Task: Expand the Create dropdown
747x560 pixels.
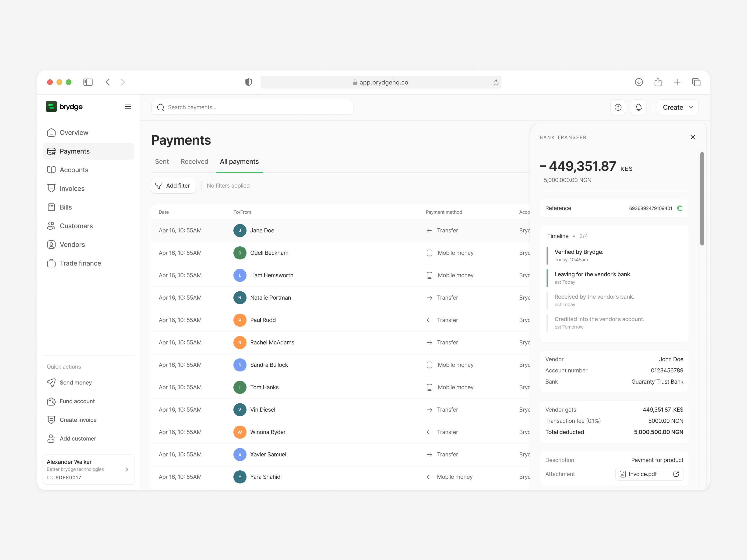Action: (x=677, y=107)
